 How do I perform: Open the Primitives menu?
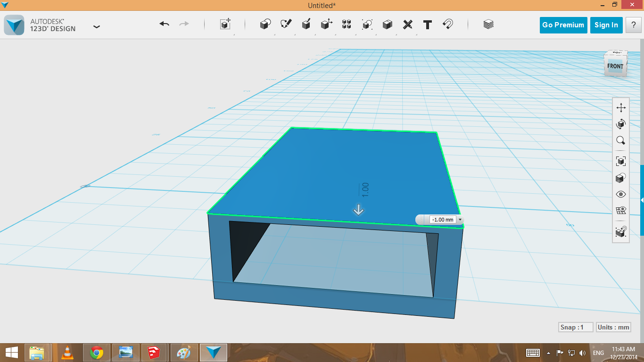click(x=265, y=25)
